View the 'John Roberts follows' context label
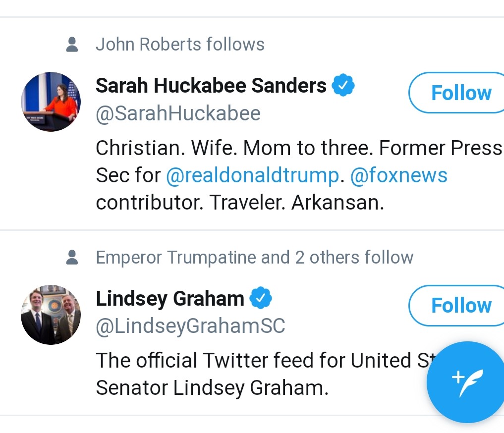 pos(180,45)
